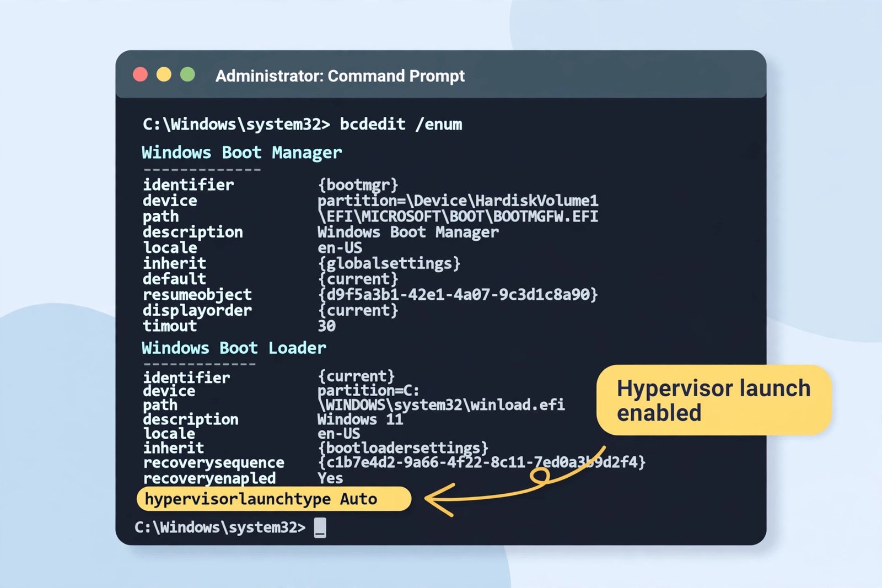Select the "partition=\Device\HardiskVolume1" device value
Image resolution: width=882 pixels, height=588 pixels.
tap(458, 200)
